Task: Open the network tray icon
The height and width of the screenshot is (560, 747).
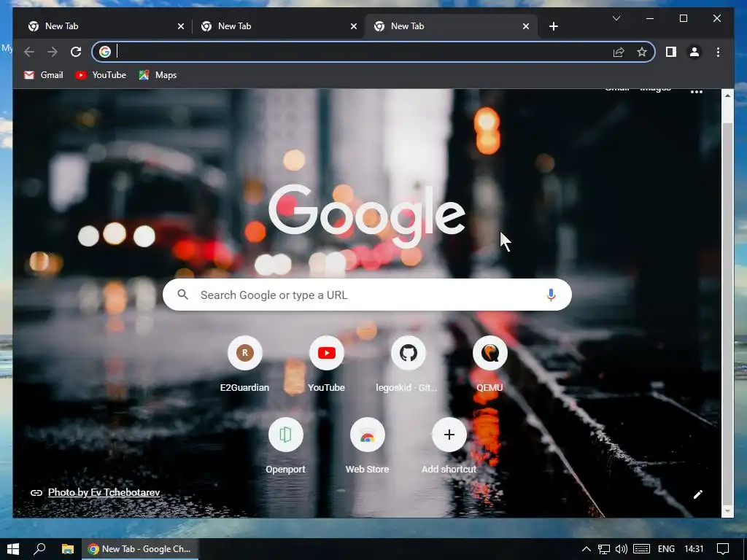Action: click(603, 549)
